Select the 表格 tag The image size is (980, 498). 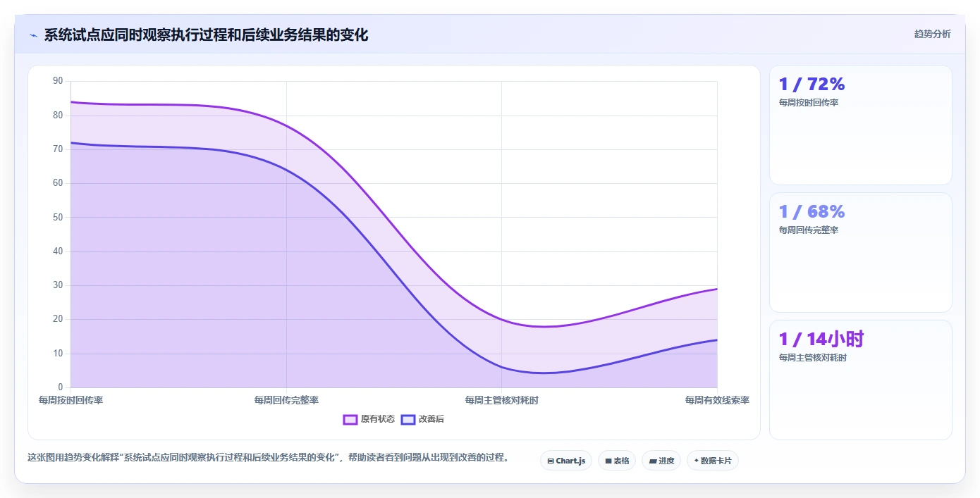(617, 461)
